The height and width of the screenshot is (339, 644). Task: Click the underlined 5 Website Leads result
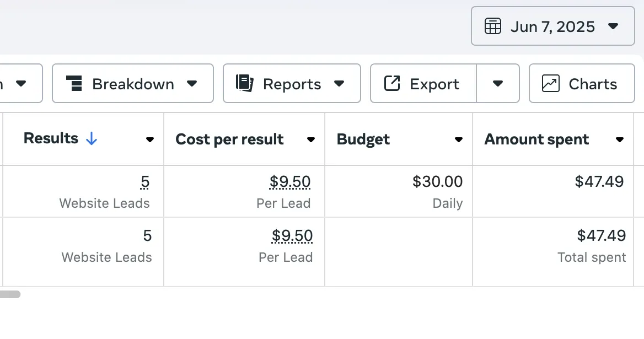pyautogui.click(x=145, y=182)
